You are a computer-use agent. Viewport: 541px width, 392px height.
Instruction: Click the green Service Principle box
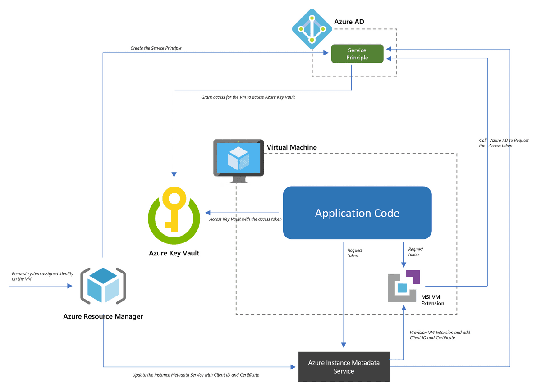click(x=357, y=53)
